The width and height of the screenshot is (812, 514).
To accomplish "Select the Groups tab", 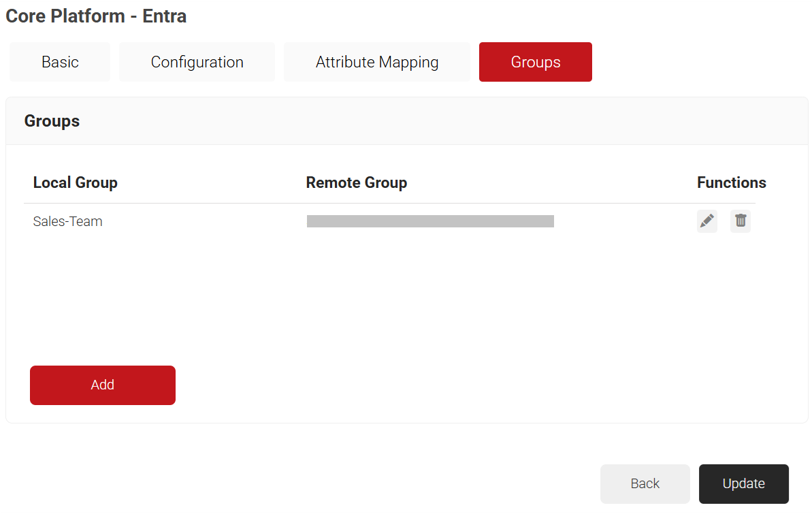I will [536, 62].
